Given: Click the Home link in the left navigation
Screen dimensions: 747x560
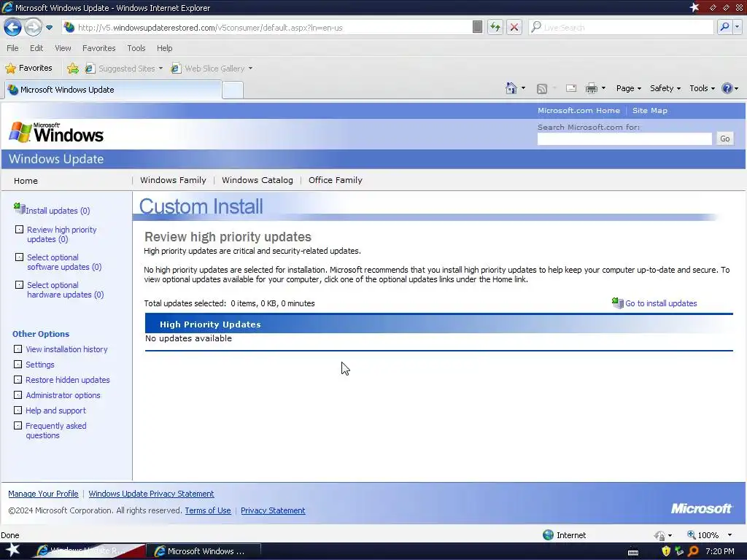Looking at the screenshot, I should tap(26, 181).
